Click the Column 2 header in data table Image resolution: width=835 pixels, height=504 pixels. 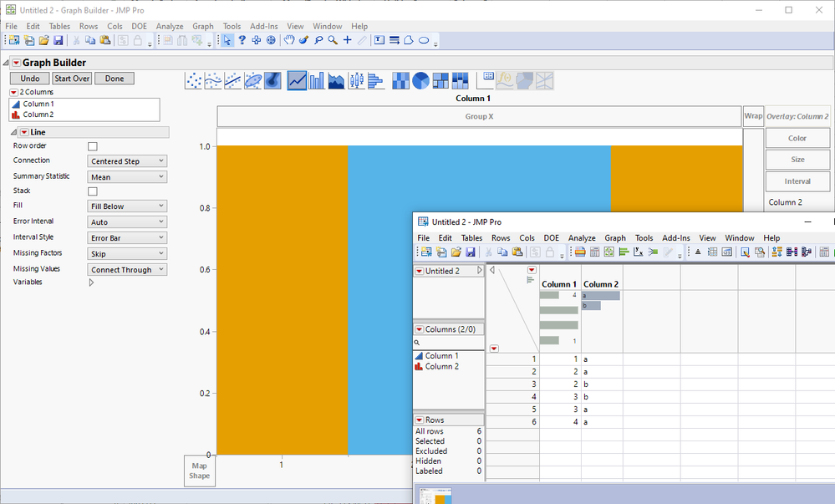601,284
